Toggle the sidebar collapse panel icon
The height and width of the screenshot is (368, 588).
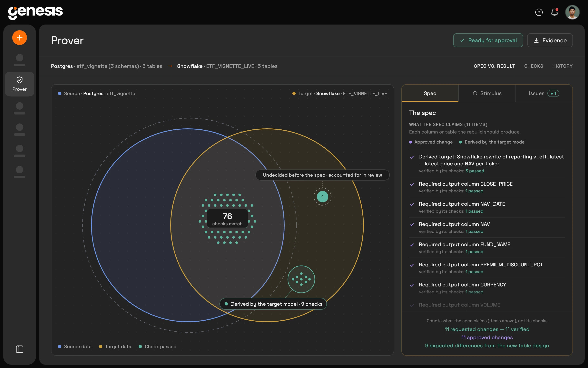coord(19,349)
